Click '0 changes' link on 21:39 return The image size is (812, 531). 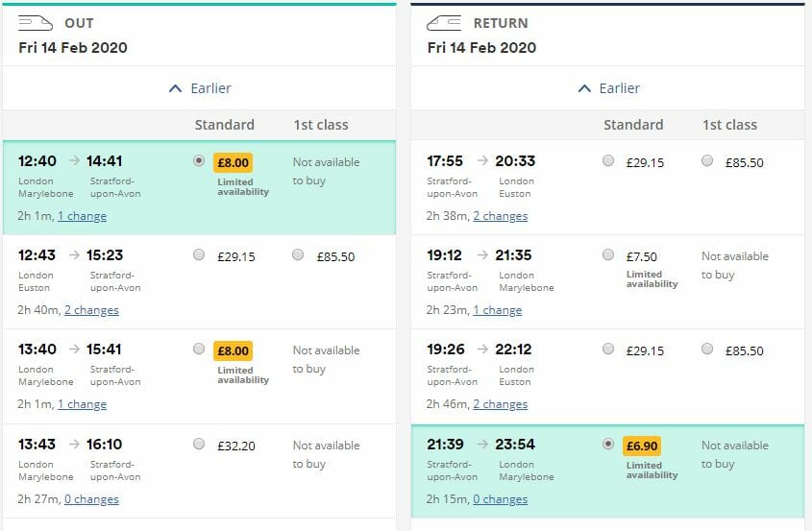501,499
